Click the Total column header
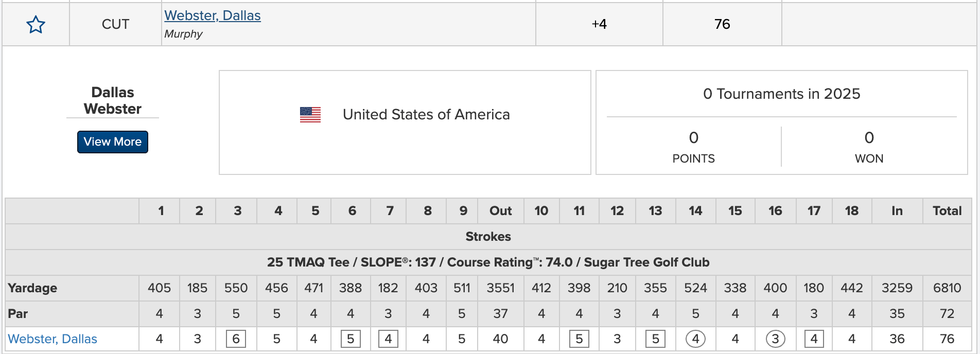980x354 pixels. tap(947, 211)
